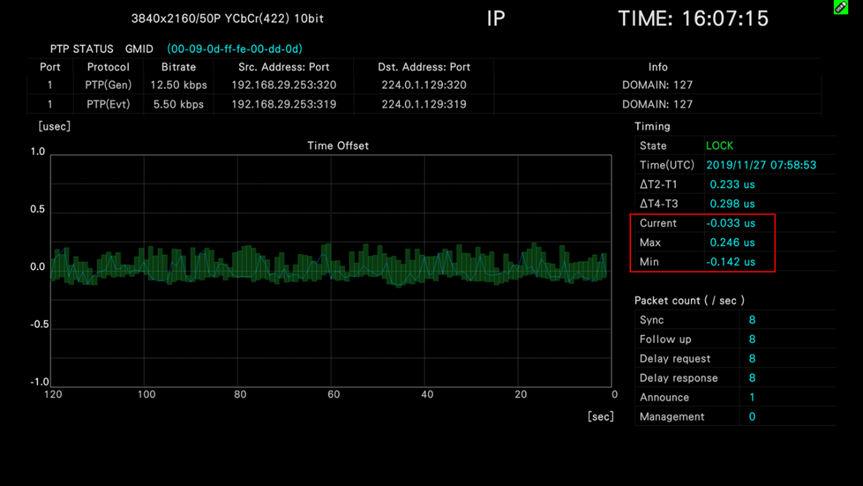
Task: Click the [usec] axis unit label
Action: (x=54, y=127)
